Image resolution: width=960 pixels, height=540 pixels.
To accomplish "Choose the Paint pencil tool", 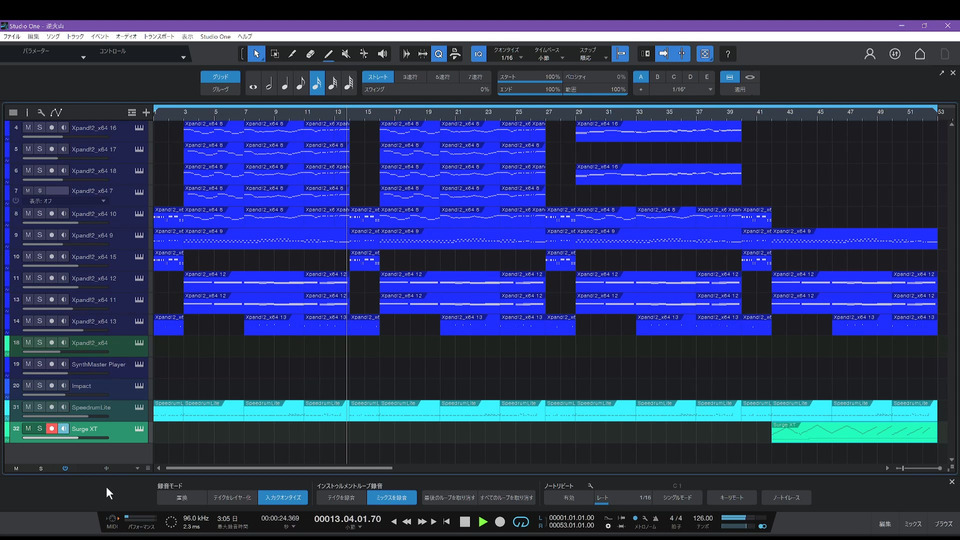I will coord(327,54).
